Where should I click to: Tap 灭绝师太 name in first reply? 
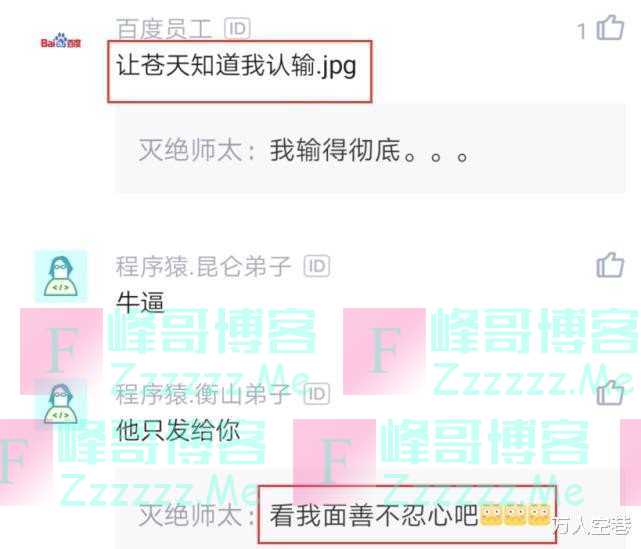point(191,150)
